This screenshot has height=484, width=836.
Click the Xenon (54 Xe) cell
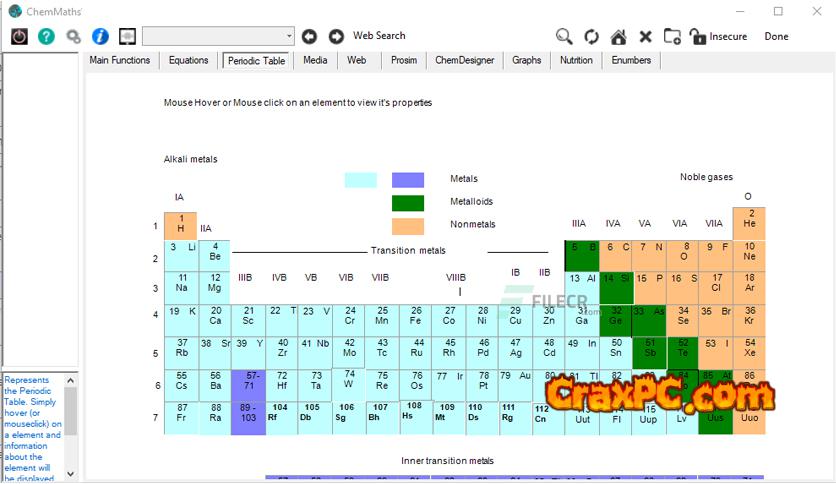click(749, 352)
